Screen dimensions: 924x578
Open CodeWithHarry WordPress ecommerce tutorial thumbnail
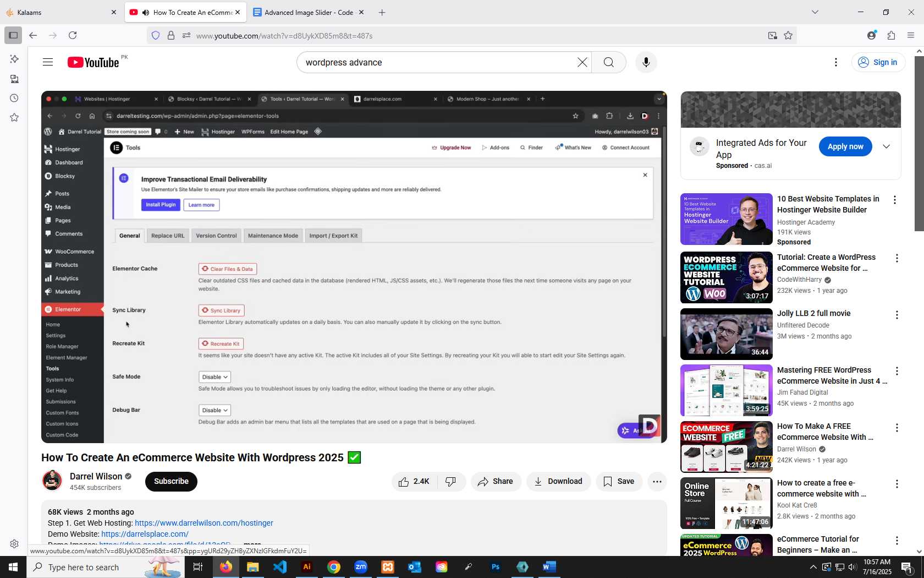726,277
